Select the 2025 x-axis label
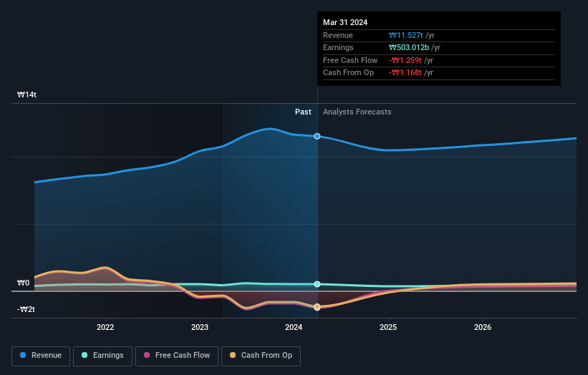The width and height of the screenshot is (588, 375). coord(388,328)
